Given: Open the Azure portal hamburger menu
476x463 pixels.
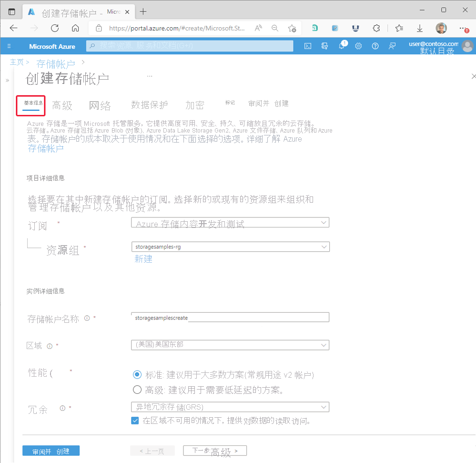Looking at the screenshot, I should click(x=9, y=46).
